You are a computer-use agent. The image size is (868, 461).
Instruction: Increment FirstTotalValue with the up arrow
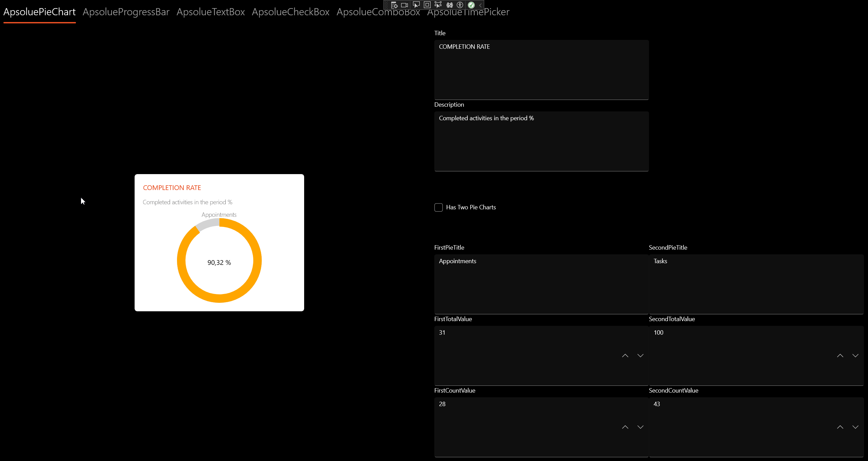pyautogui.click(x=625, y=355)
